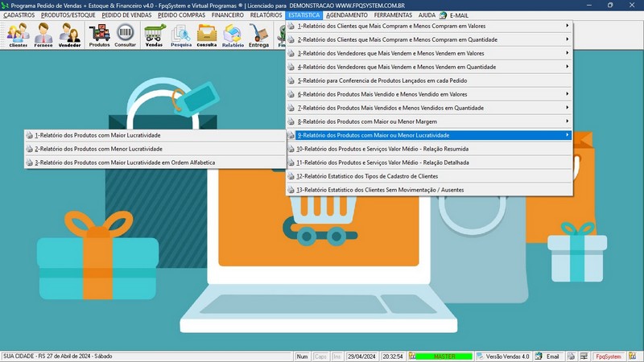Open the Vendas cart icon

(154, 35)
